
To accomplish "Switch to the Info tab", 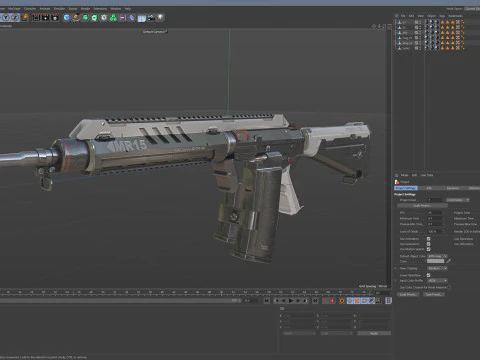I will coord(429,188).
